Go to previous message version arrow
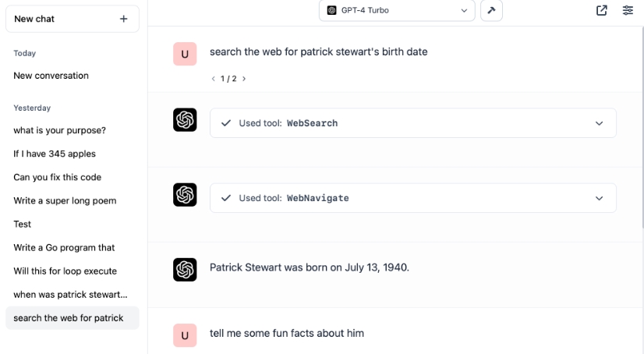The width and height of the screenshot is (644, 354). 214,79
